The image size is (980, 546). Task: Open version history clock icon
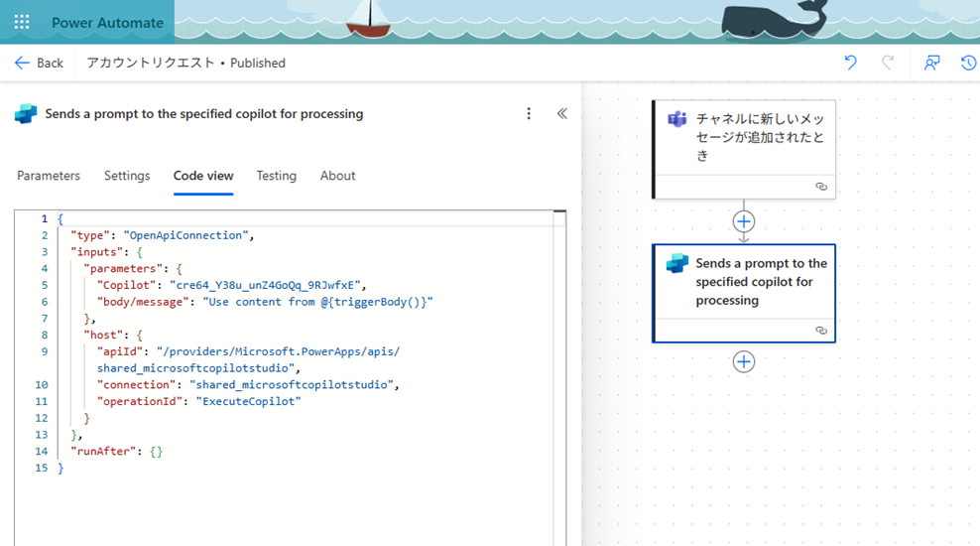969,63
